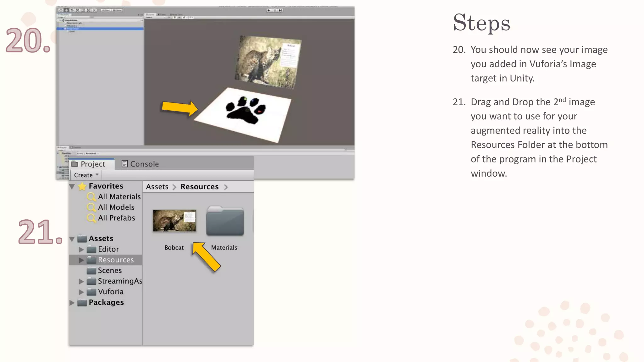Toggle the Pivot handle position button
Screen dimensions: 644x362
click(106, 10)
